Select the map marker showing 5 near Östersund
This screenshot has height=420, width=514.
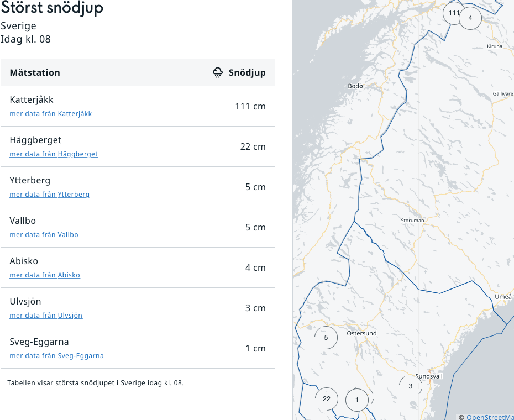[x=326, y=338]
